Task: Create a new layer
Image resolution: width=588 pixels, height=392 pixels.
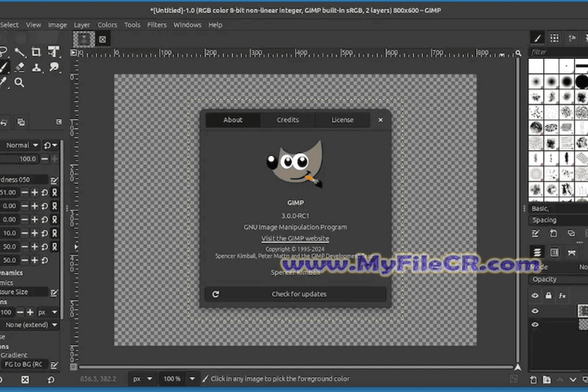Action: pos(533,380)
